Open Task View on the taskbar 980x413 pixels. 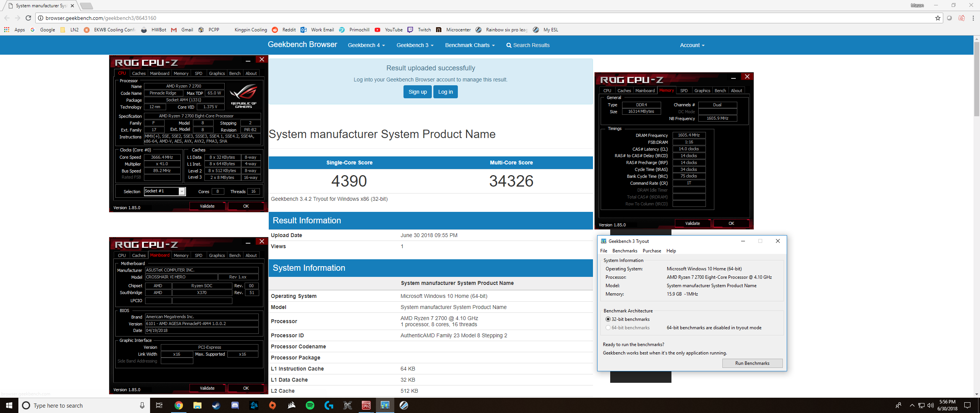pos(159,405)
